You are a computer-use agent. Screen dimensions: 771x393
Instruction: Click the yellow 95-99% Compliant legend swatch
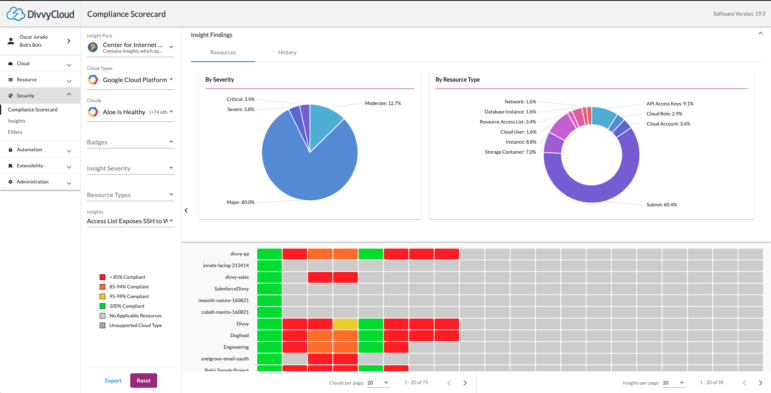[102, 297]
